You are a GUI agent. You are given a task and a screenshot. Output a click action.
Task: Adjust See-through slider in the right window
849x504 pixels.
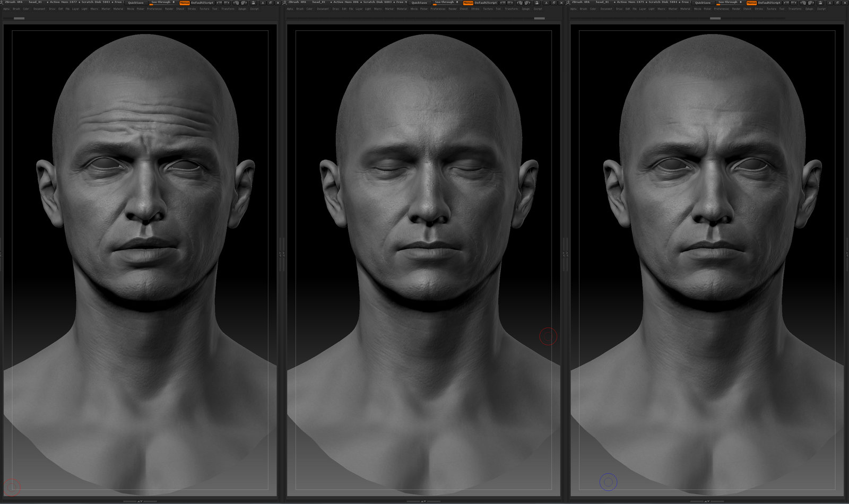click(730, 3)
